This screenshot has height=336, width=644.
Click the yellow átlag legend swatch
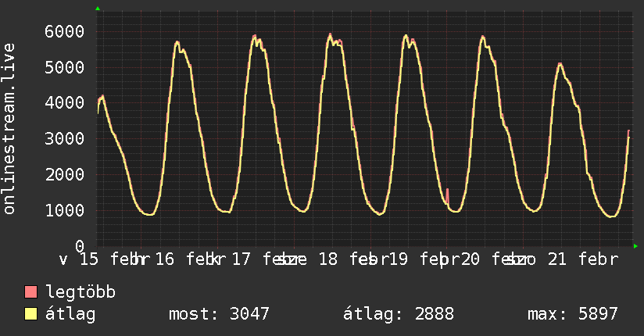pos(31,314)
